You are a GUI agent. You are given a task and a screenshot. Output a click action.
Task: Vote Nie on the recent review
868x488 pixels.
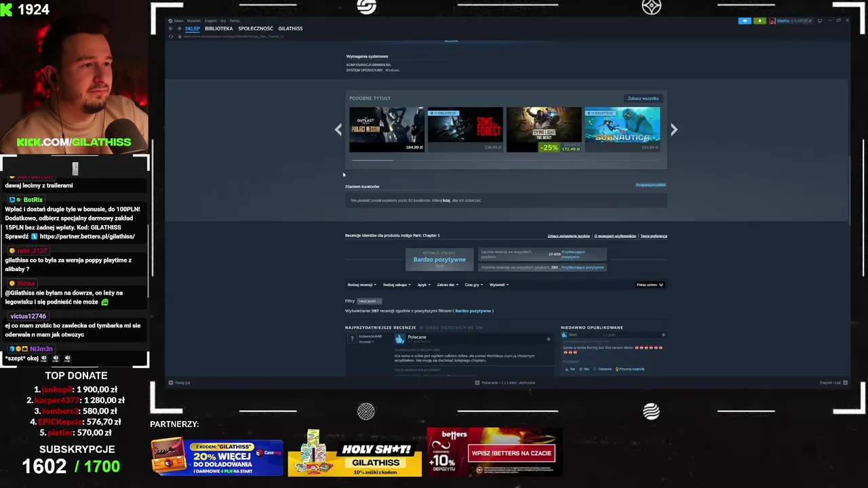(x=585, y=369)
